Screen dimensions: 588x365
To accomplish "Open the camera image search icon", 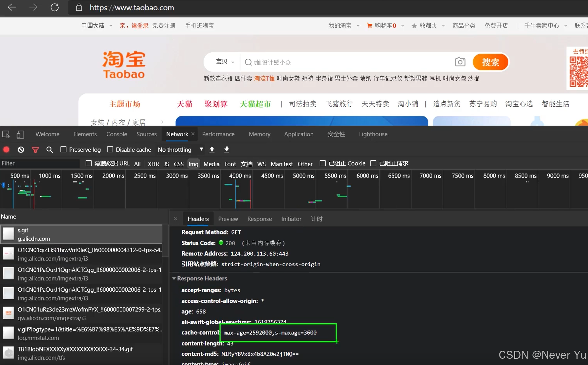I will tap(460, 62).
